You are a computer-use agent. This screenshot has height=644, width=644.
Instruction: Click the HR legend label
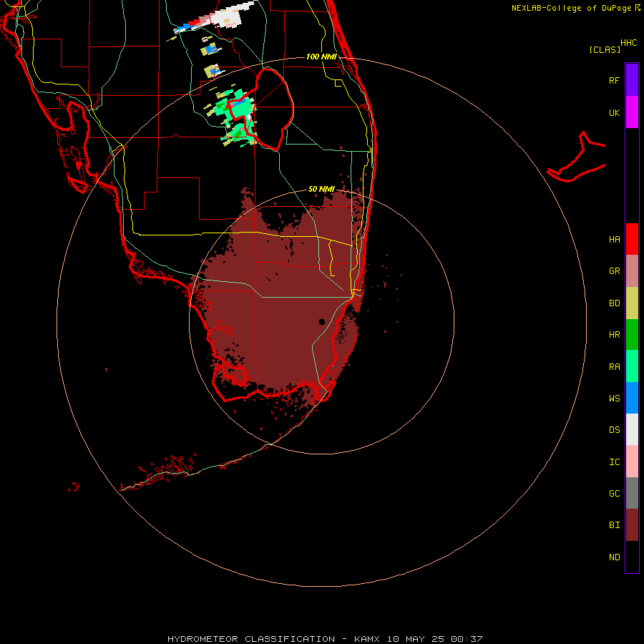(x=614, y=335)
